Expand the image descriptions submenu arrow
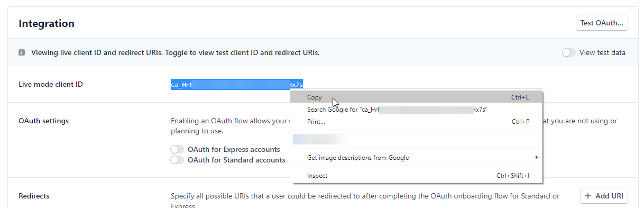 pos(536,158)
